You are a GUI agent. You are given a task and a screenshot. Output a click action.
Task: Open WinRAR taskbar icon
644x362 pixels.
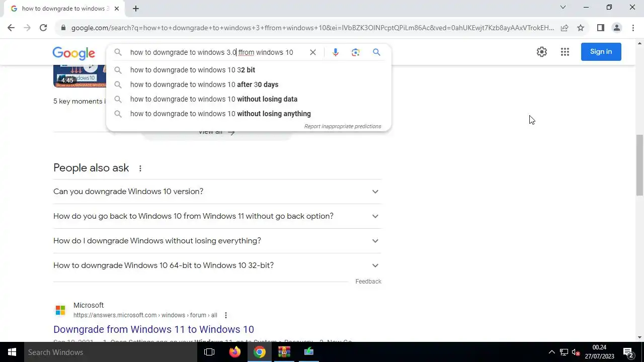[284, 352]
